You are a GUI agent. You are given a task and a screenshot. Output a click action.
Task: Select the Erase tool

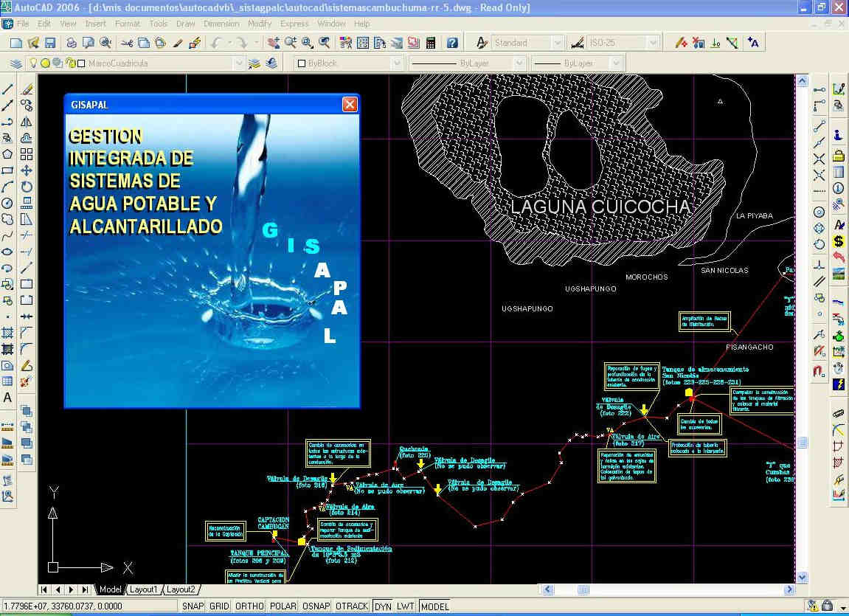click(27, 89)
